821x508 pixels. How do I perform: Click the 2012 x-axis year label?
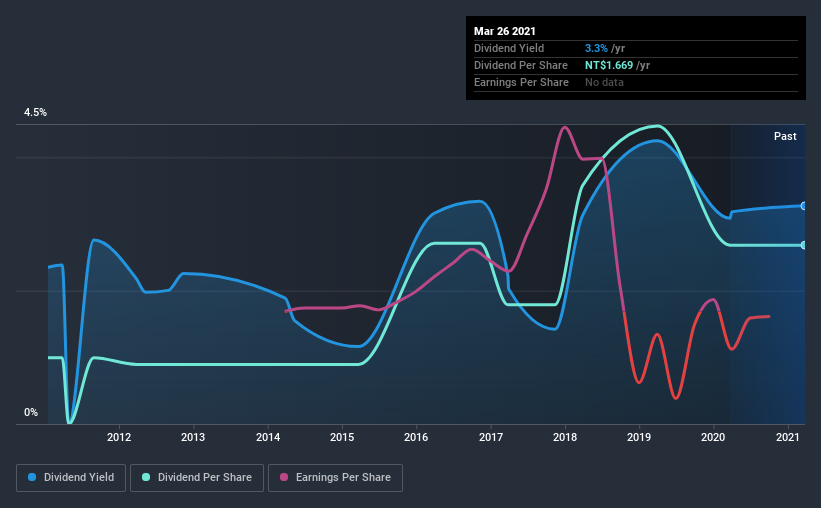119,437
